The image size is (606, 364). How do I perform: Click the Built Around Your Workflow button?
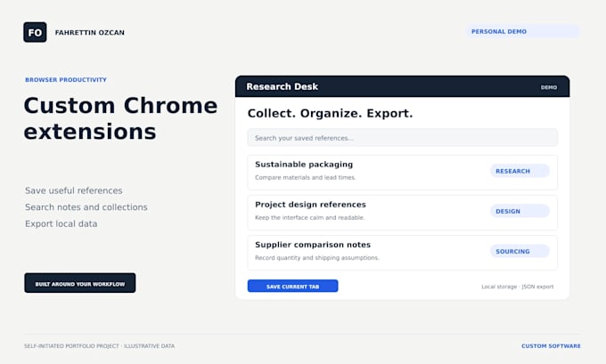[80, 283]
